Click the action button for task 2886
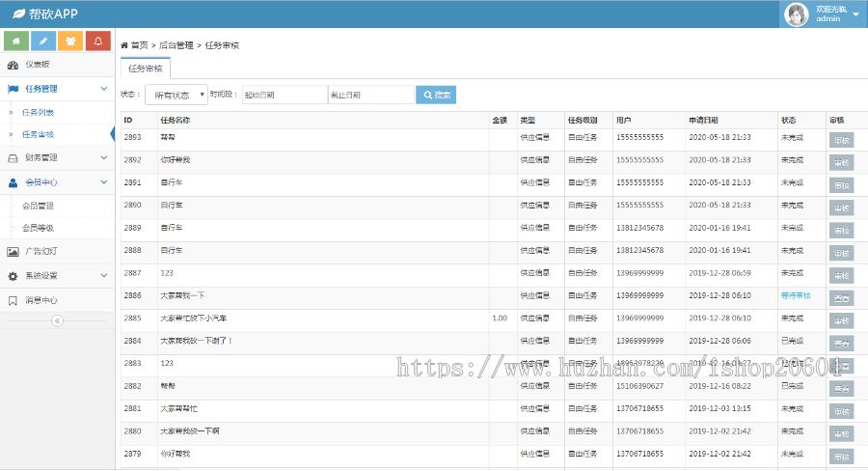The height and width of the screenshot is (471, 868). 841,298
